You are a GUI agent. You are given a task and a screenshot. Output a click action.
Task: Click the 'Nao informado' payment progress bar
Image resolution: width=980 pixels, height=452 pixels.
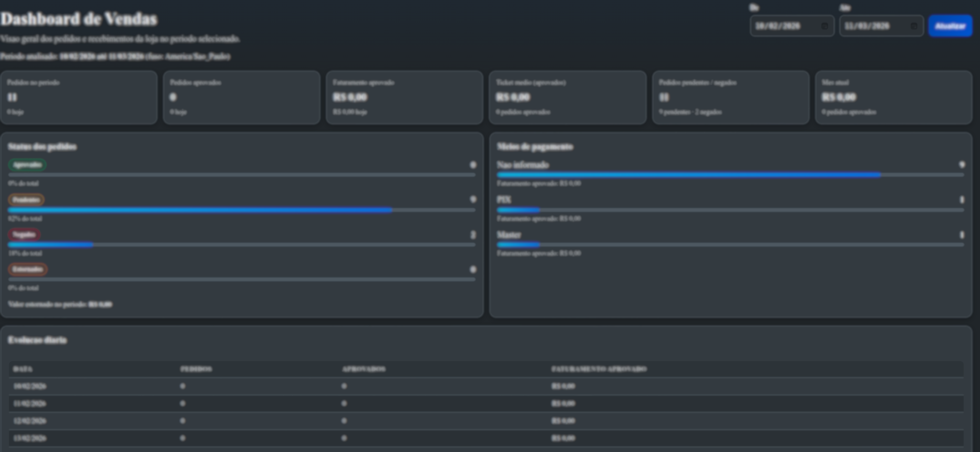tap(730, 175)
